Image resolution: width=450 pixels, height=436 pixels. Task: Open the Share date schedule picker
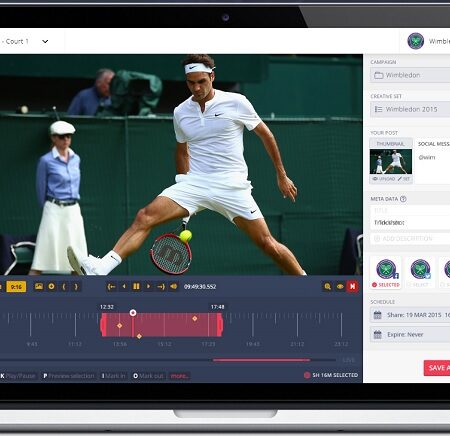410,315
